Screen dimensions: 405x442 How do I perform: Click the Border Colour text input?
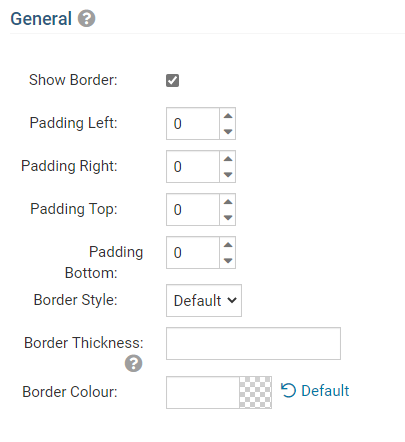click(x=203, y=392)
